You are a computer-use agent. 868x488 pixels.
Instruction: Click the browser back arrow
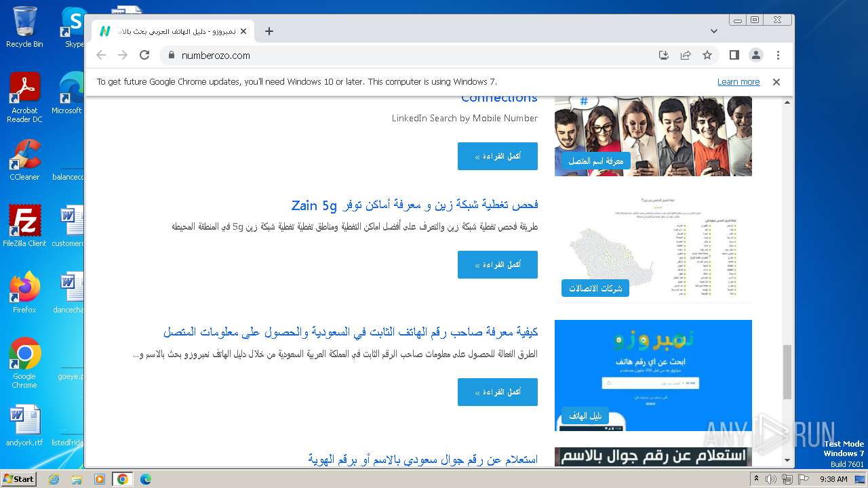[x=101, y=56]
